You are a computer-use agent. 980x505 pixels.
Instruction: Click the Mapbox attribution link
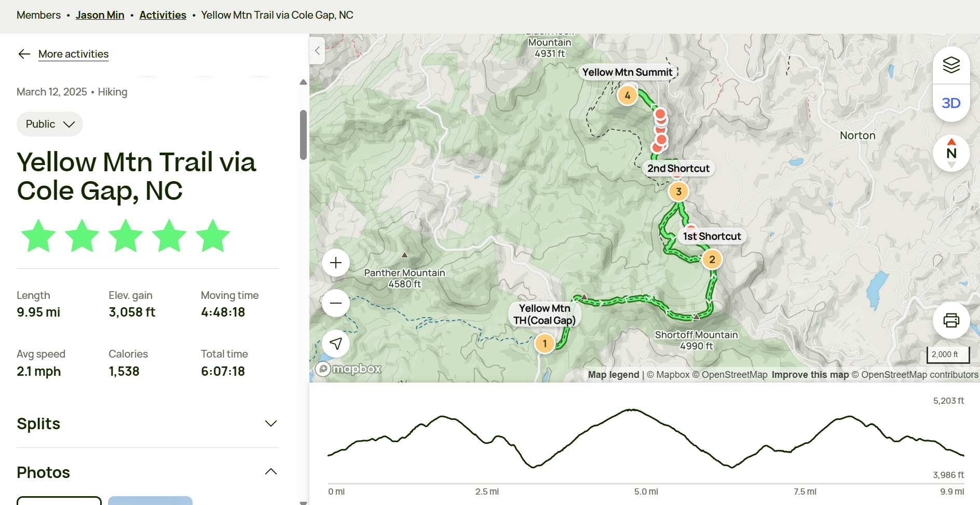[x=668, y=375]
